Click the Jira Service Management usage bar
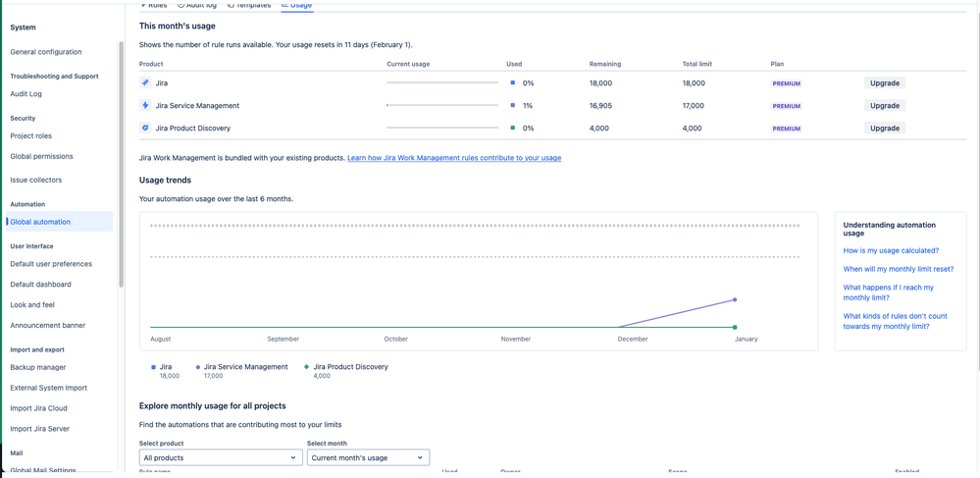The width and height of the screenshot is (980, 478). [442, 105]
